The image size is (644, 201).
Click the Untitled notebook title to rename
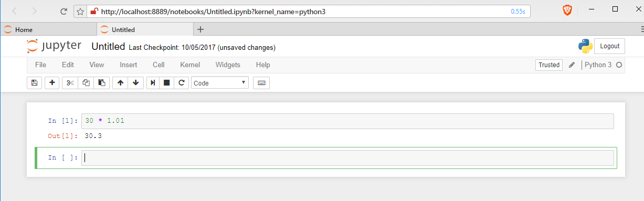(108, 47)
